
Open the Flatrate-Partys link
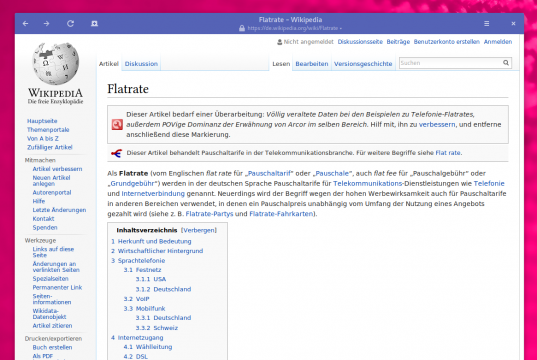pos(209,214)
